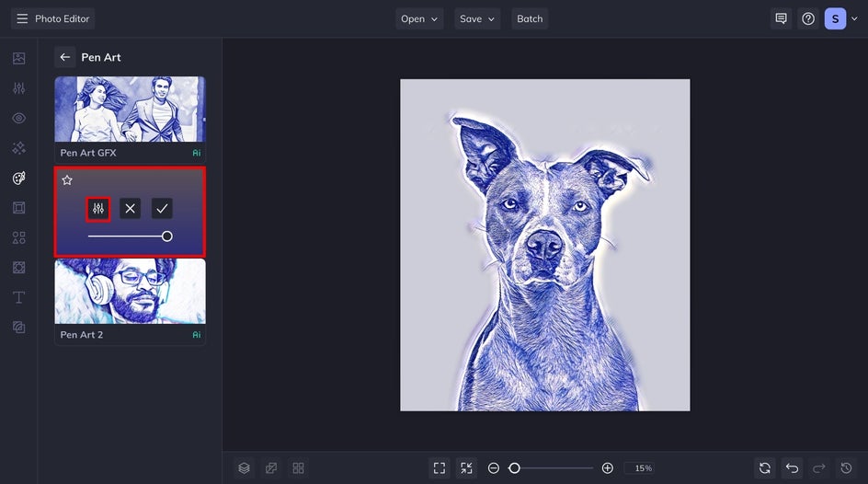Open the Open dropdown menu

419,18
